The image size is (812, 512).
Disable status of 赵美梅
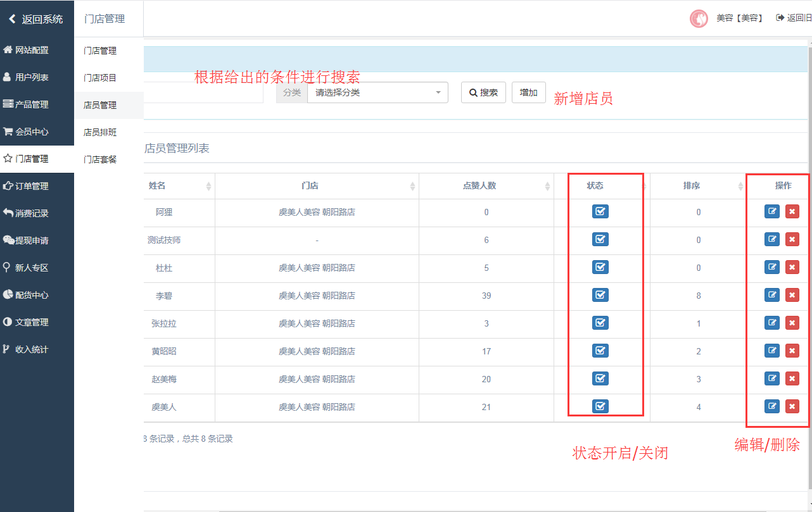(600, 378)
